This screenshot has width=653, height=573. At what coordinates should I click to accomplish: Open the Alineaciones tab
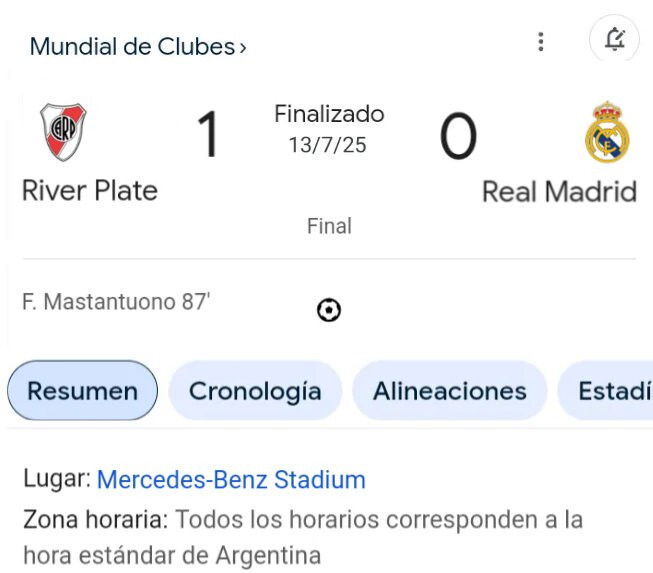(450, 391)
